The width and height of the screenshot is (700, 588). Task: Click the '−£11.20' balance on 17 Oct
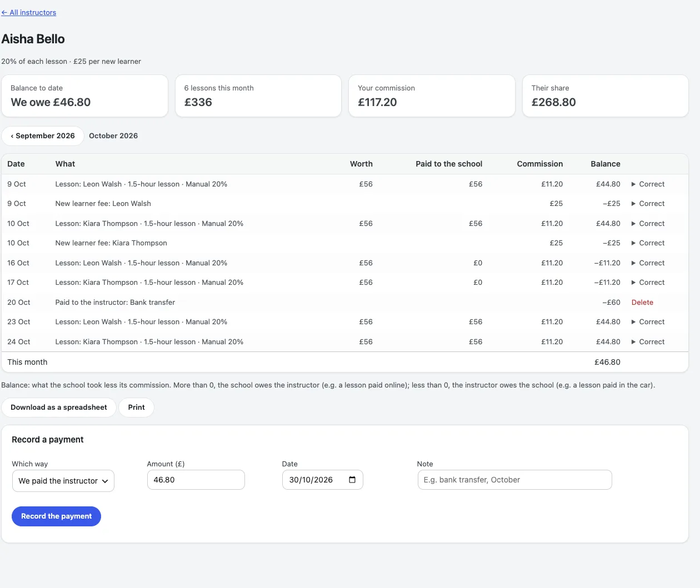607,283
